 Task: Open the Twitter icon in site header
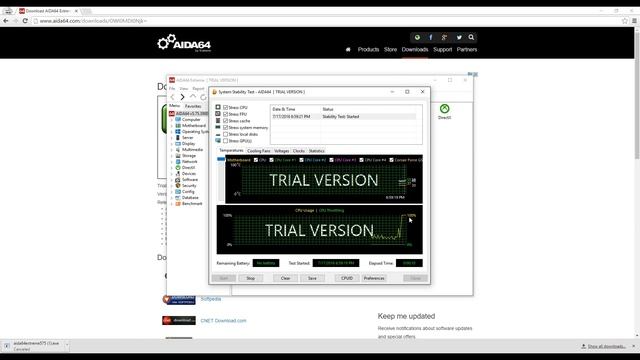click(459, 37)
